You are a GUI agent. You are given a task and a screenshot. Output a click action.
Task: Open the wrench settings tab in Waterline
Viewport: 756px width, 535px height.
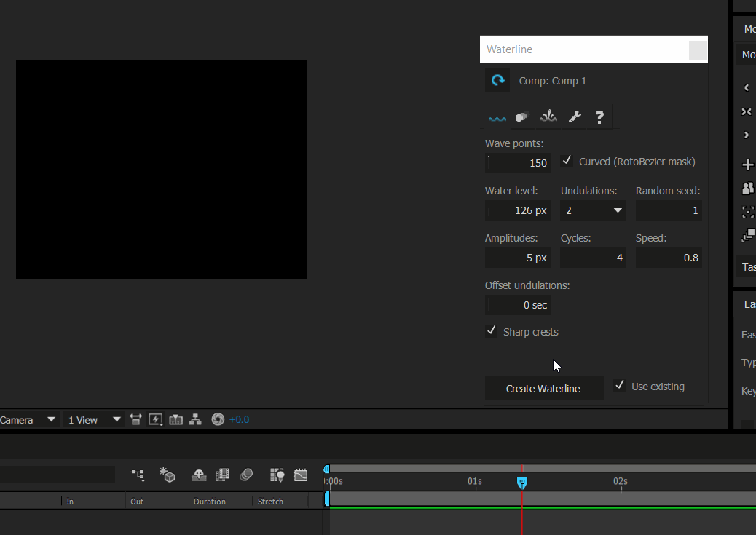tap(574, 116)
